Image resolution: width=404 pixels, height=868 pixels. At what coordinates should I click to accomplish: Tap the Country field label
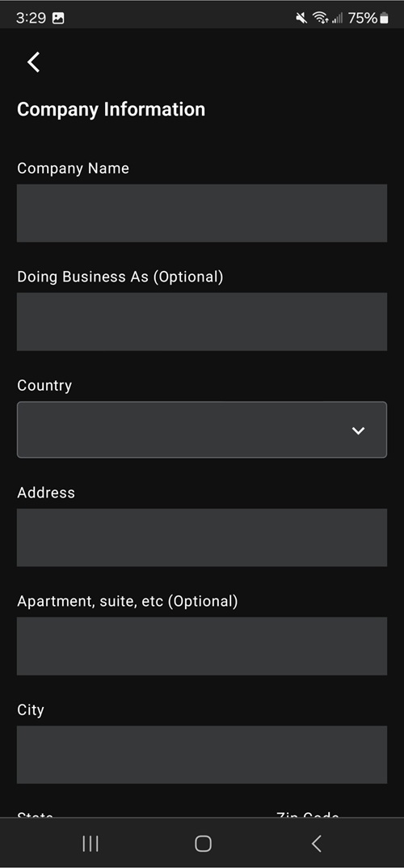coord(44,385)
